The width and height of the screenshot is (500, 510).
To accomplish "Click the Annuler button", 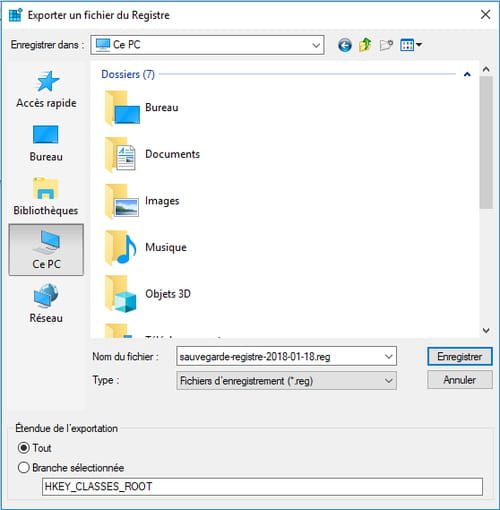I will pos(460,380).
